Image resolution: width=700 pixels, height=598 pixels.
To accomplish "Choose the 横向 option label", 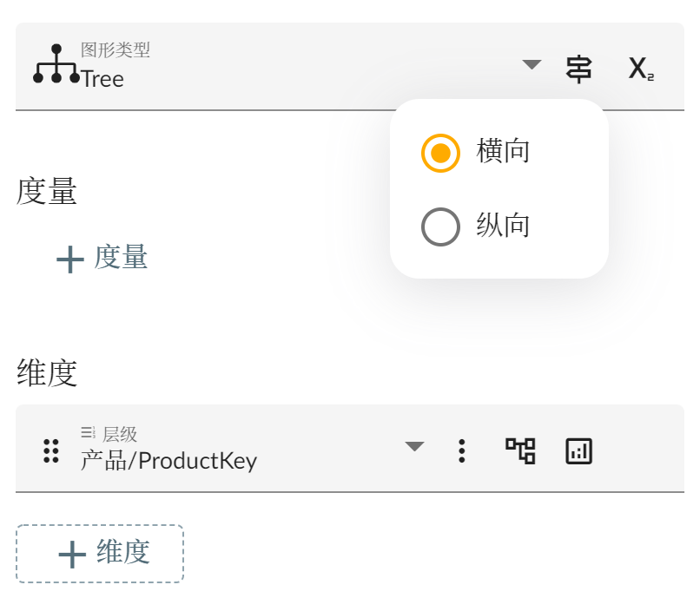I will pyautogui.click(x=503, y=152).
